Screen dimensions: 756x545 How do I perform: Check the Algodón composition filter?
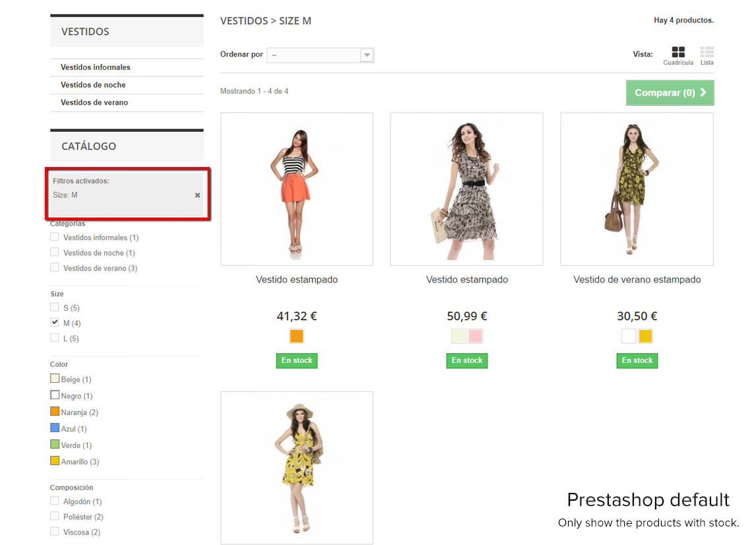(55, 501)
